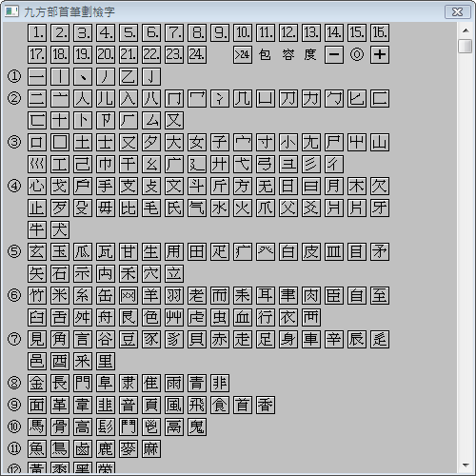Select the 金 radical button

click(37, 383)
